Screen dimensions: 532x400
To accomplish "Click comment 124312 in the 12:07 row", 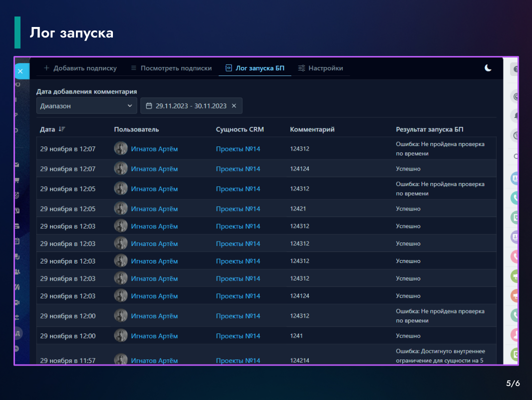I will coord(300,148).
